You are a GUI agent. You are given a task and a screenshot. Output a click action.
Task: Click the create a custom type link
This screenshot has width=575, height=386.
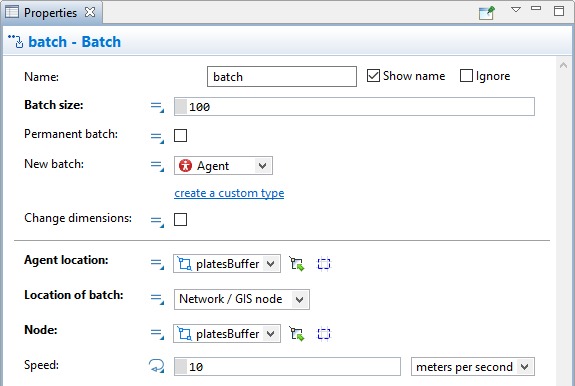pyautogui.click(x=229, y=193)
